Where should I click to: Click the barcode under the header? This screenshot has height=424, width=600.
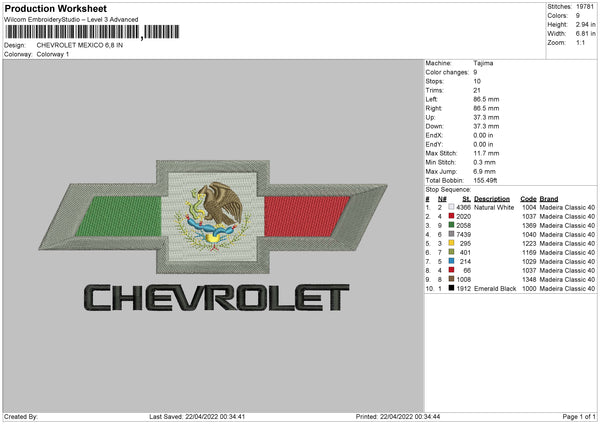pyautogui.click(x=92, y=32)
